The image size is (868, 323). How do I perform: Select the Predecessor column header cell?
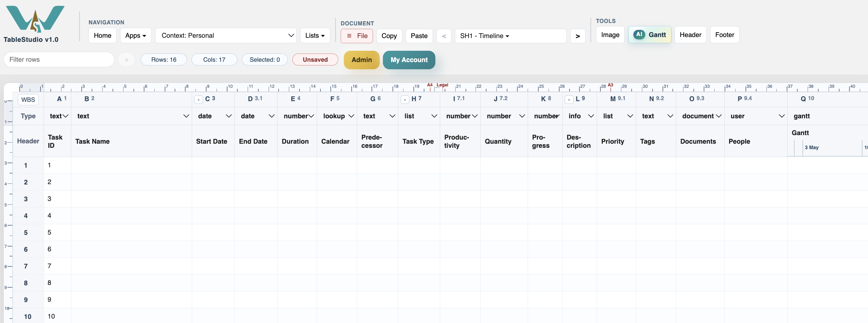[x=377, y=141]
